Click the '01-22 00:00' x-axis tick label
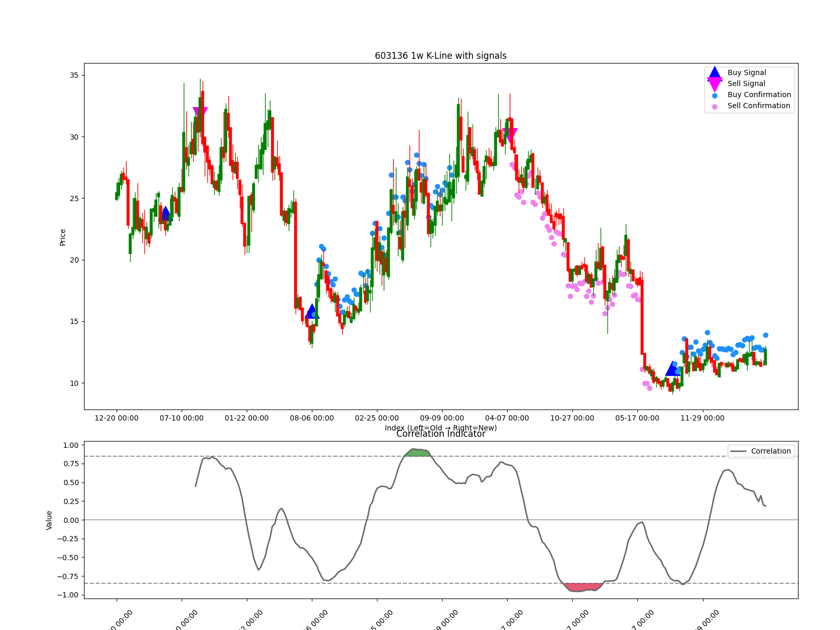This screenshot has height=630, width=840. click(x=247, y=418)
